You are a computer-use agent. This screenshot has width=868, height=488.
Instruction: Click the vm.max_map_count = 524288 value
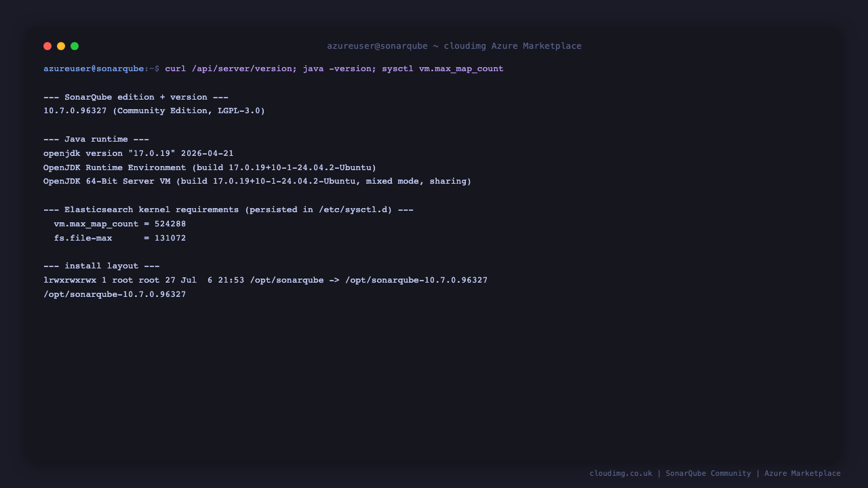[x=120, y=224]
